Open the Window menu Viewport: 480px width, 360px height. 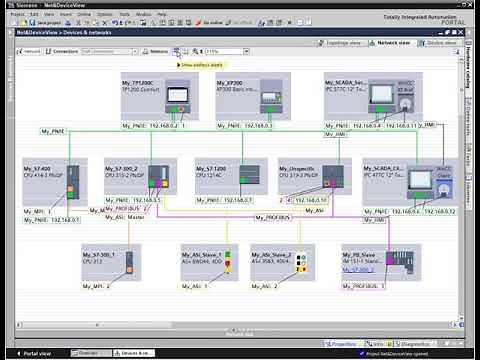tap(143, 14)
